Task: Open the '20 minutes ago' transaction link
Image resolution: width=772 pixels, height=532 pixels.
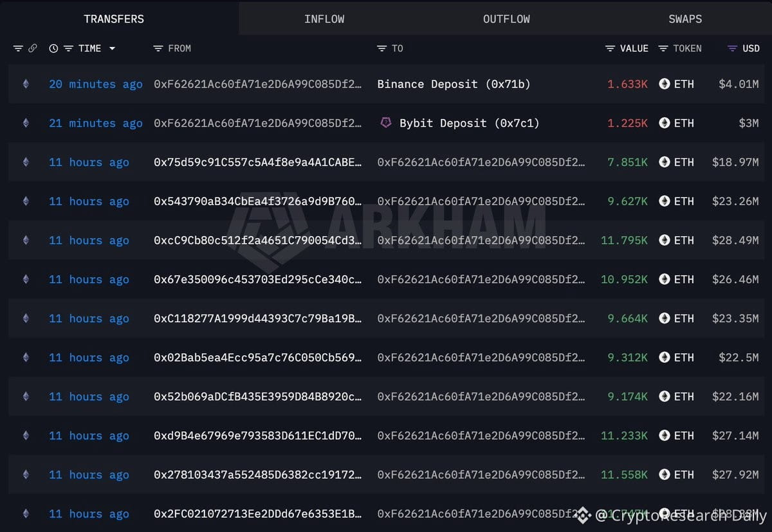Action: pos(96,84)
